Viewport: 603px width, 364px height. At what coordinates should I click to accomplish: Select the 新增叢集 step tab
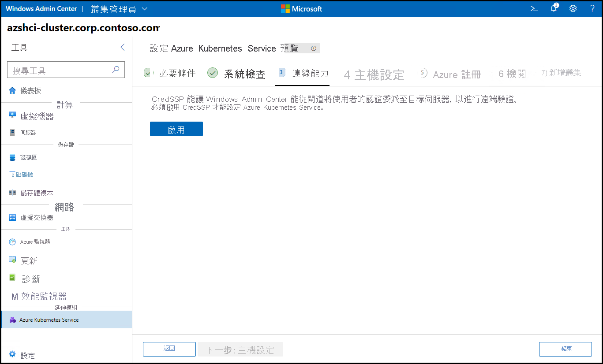click(561, 73)
